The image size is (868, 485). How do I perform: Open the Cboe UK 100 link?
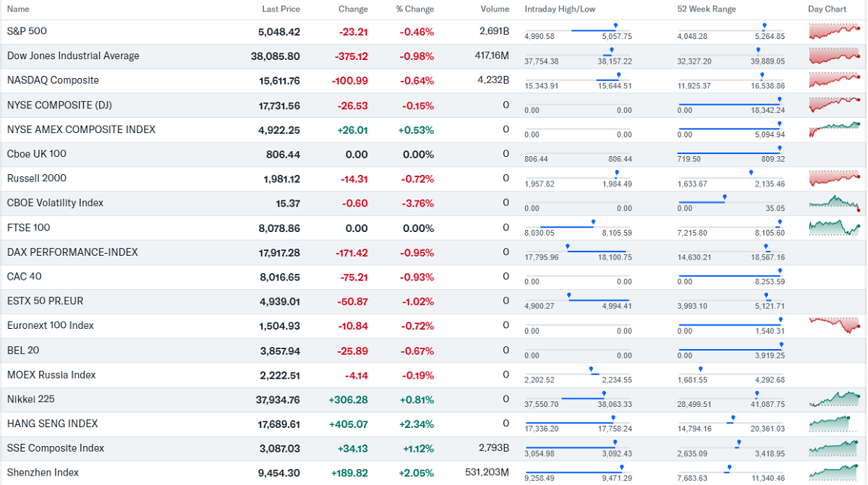point(37,154)
